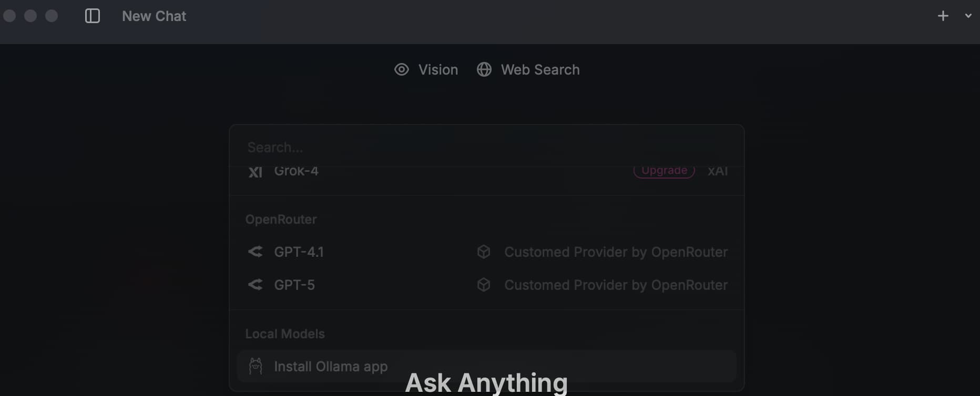Click the eye icon next to Vision
This screenshot has height=396, width=980.
tap(402, 69)
